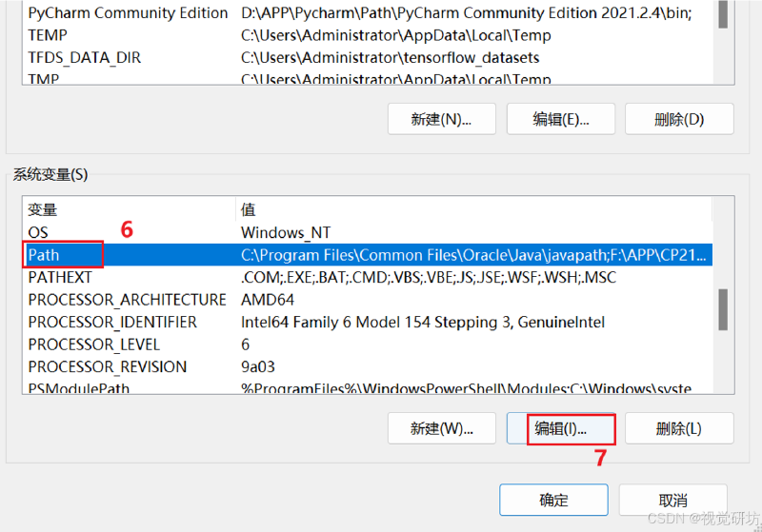Select the PATHEXT variable row
Screen dimensions: 762x532
click(368, 277)
